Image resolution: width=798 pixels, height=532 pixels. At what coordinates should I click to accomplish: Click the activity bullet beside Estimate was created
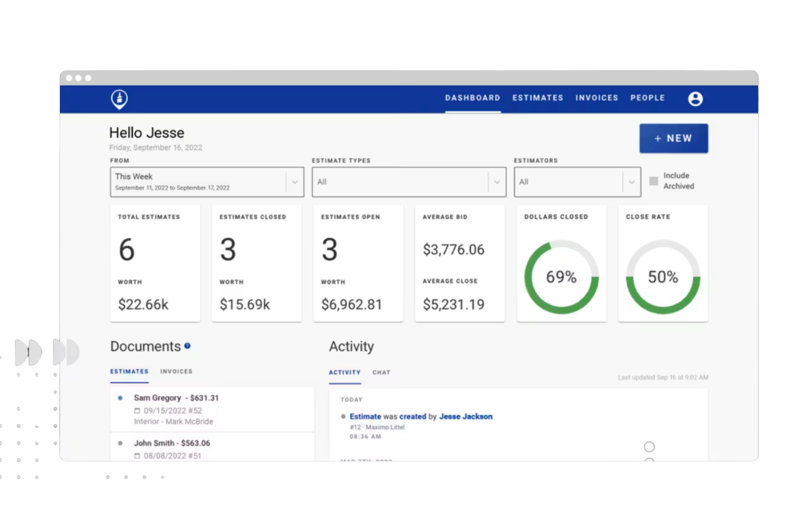tap(343, 417)
